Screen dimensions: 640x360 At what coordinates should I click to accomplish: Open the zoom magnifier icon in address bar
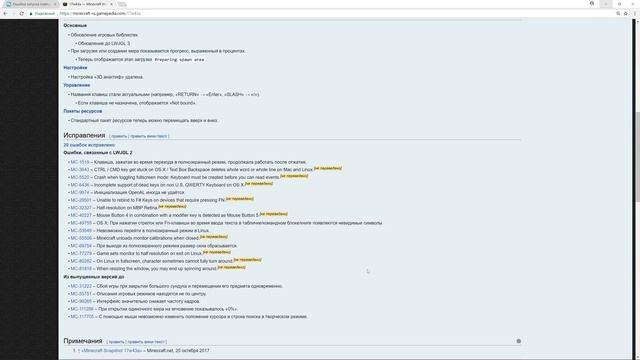click(618, 13)
